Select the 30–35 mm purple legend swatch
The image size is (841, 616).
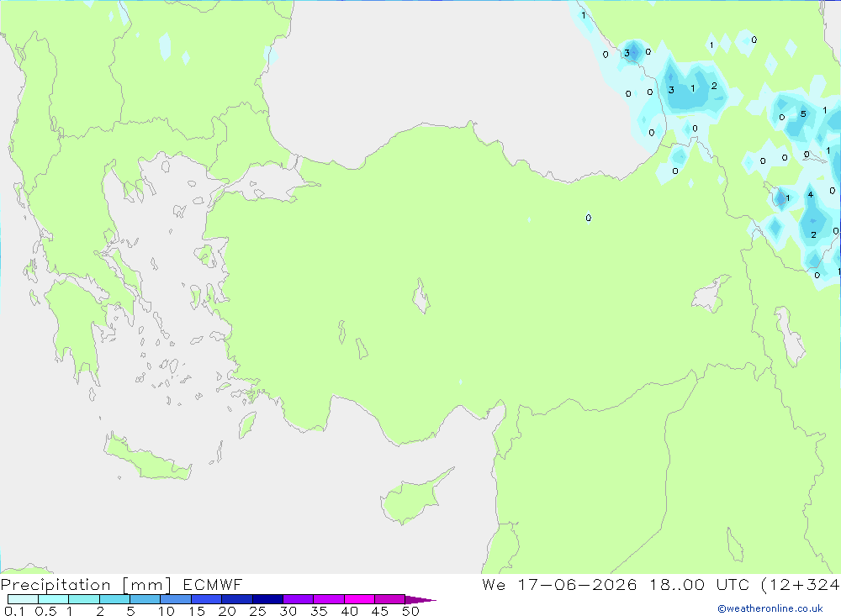point(299,599)
